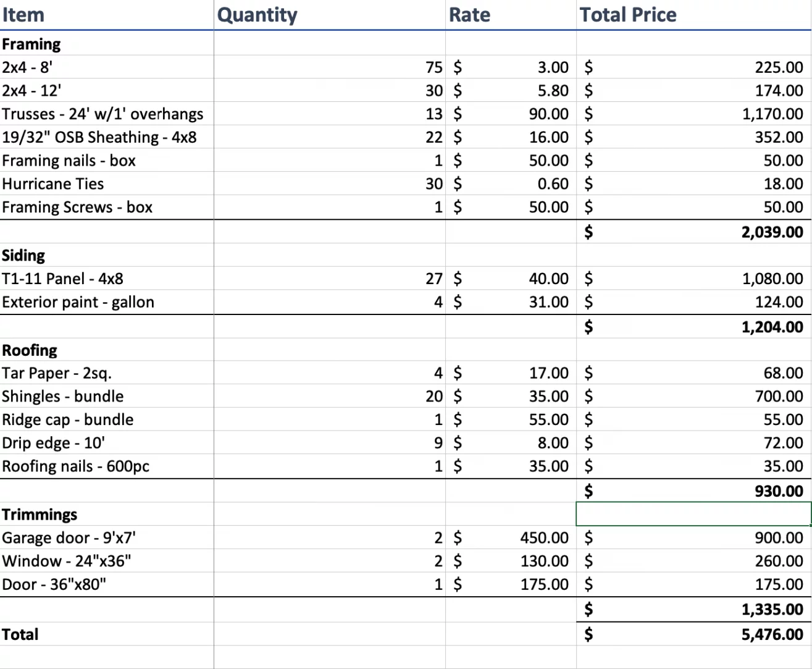
Task: Click the 450.00 rate cell
Action: coord(511,537)
